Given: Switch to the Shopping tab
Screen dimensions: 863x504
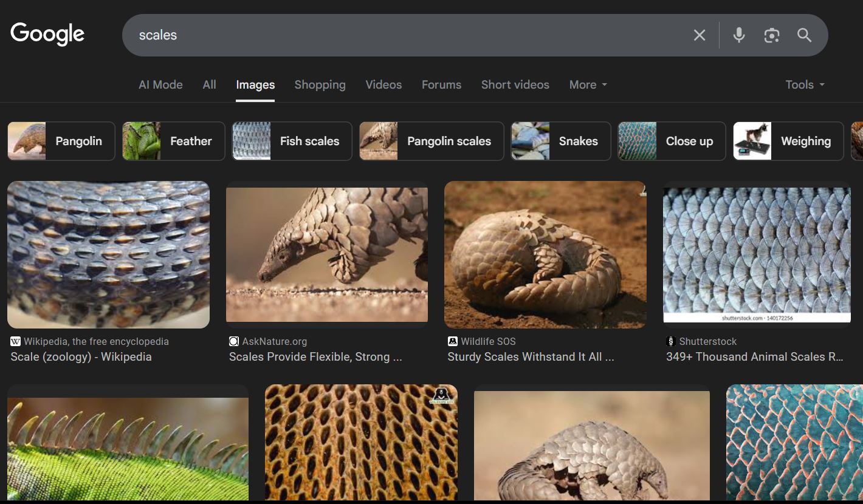Looking at the screenshot, I should (320, 85).
